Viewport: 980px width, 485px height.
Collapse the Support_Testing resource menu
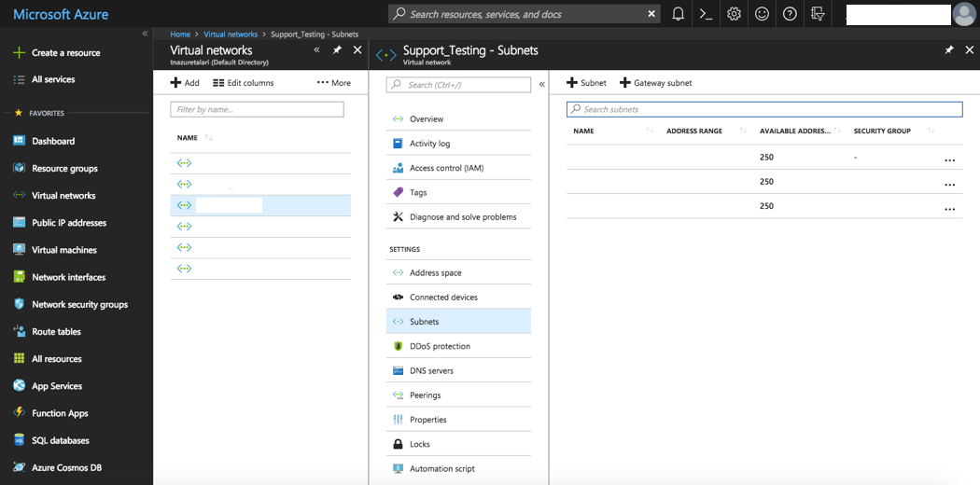coord(542,85)
